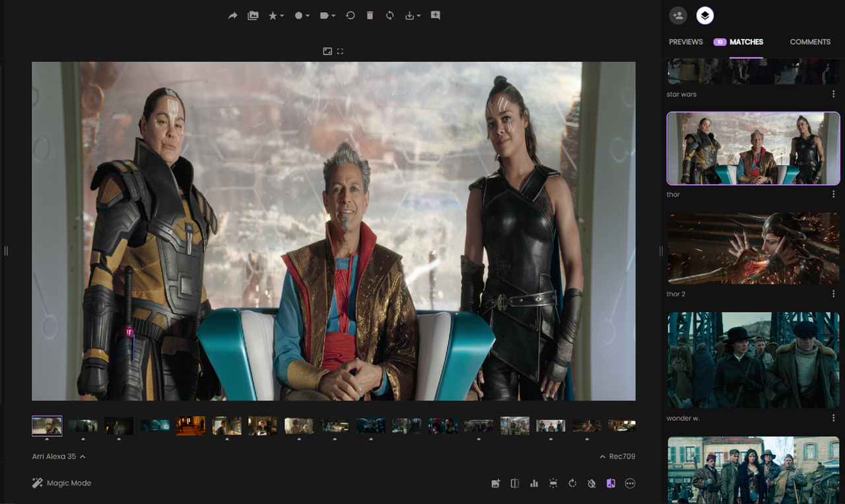The height and width of the screenshot is (504, 845).
Task: Click the add-person icon in right panel
Action: coord(677,15)
